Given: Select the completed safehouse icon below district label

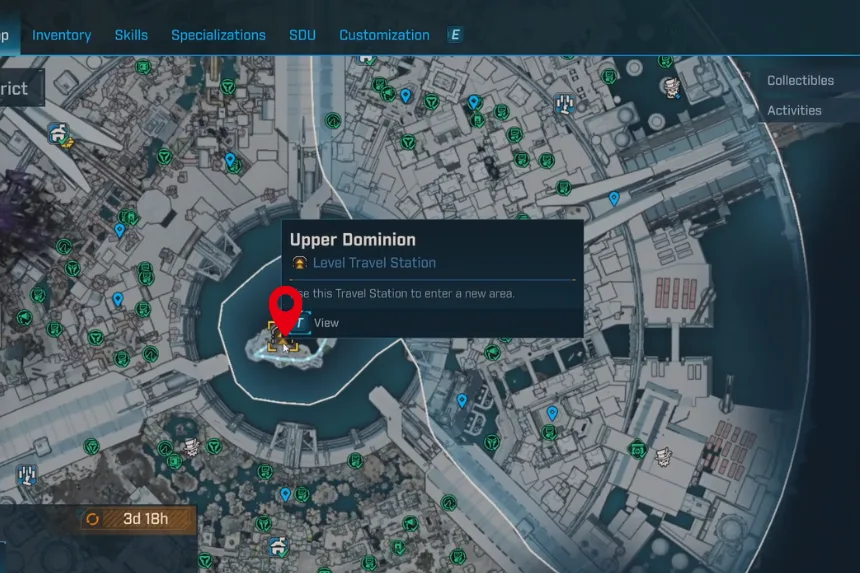Looking at the screenshot, I should (60, 131).
